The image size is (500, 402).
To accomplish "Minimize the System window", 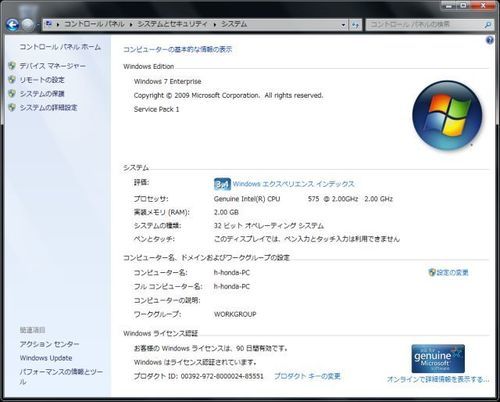I will pos(449,5).
